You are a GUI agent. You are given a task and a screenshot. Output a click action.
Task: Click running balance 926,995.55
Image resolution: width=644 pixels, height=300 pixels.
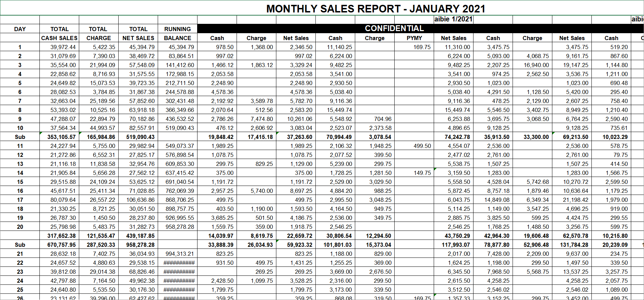pyautogui.click(x=177, y=218)
